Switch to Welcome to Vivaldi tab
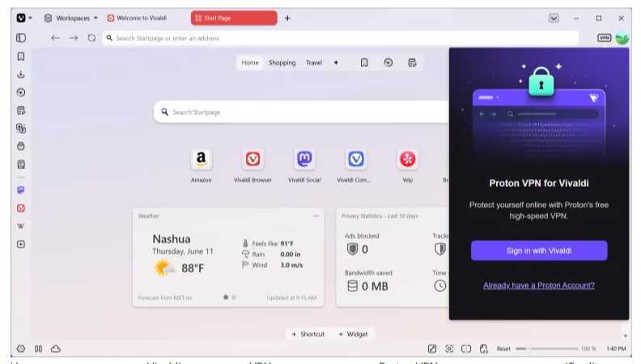Viewport: 641px width, 364px height. 137,18
